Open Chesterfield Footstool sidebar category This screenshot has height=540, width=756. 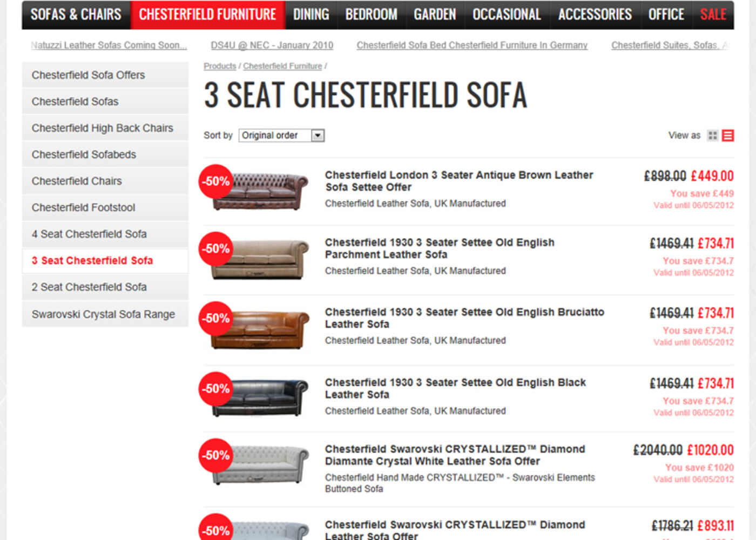pos(83,207)
